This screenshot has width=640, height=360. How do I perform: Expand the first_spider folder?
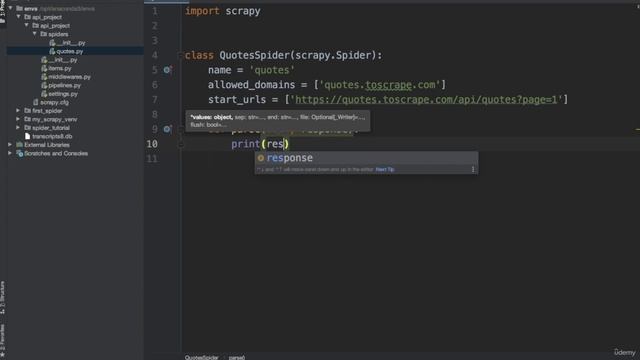click(x=18, y=111)
